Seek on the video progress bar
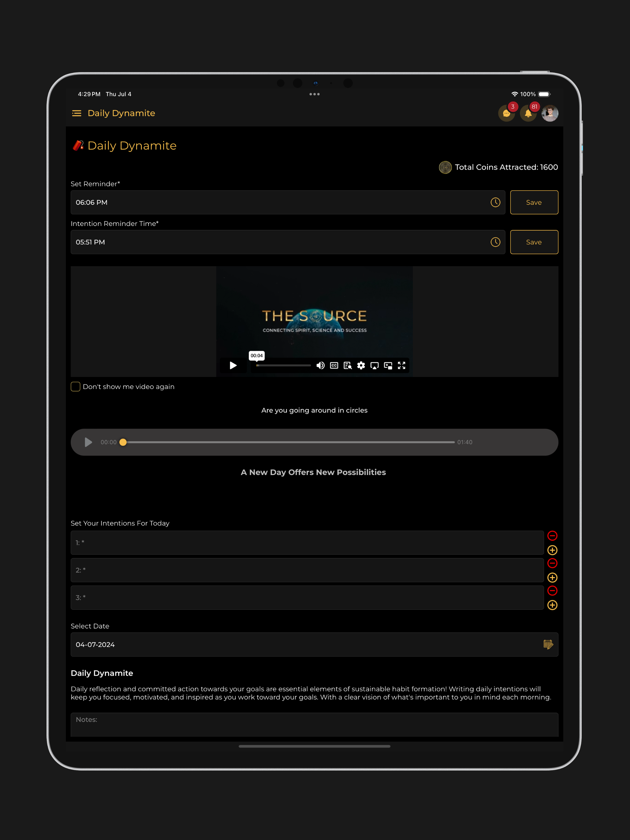This screenshot has width=630, height=840. [283, 365]
